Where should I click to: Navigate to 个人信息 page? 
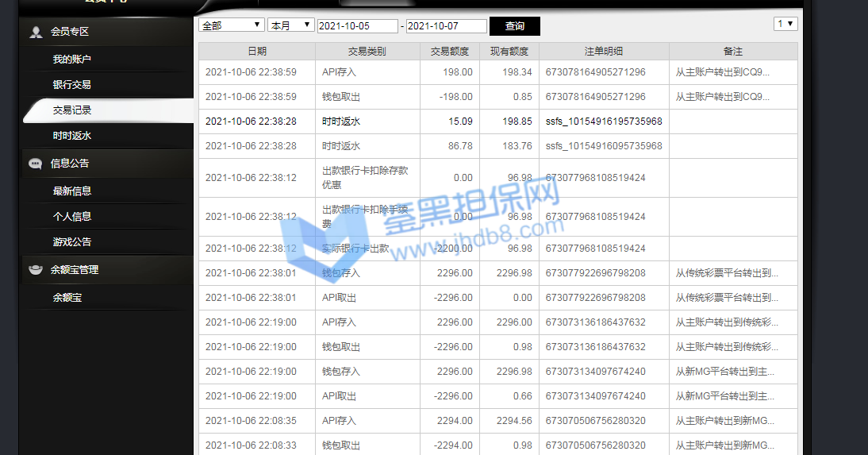[72, 217]
